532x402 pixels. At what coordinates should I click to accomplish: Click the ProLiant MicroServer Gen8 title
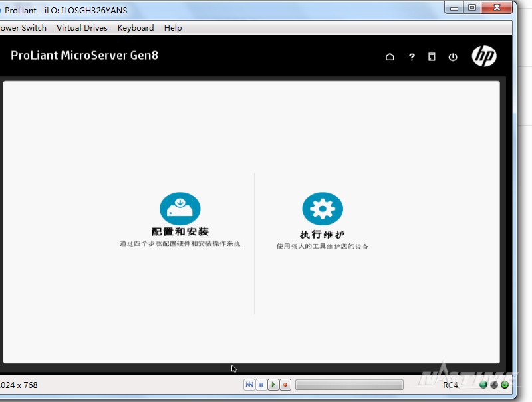coord(84,55)
